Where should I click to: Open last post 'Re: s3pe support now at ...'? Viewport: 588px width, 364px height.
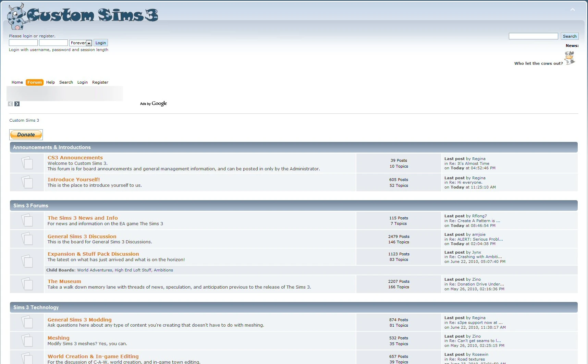click(476, 323)
